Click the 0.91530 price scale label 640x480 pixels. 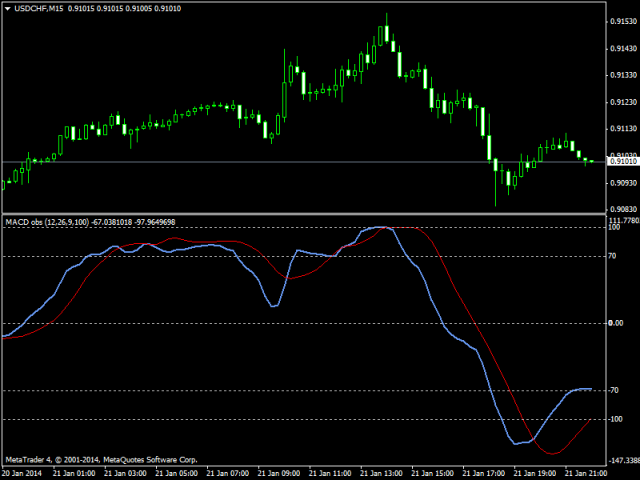click(x=623, y=22)
